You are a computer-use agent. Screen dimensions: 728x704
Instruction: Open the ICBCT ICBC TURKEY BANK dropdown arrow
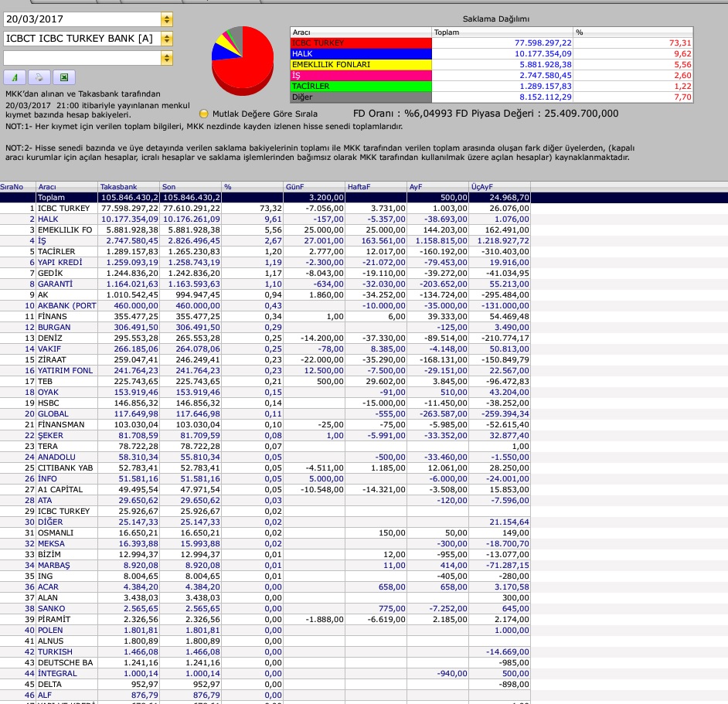pos(167,39)
